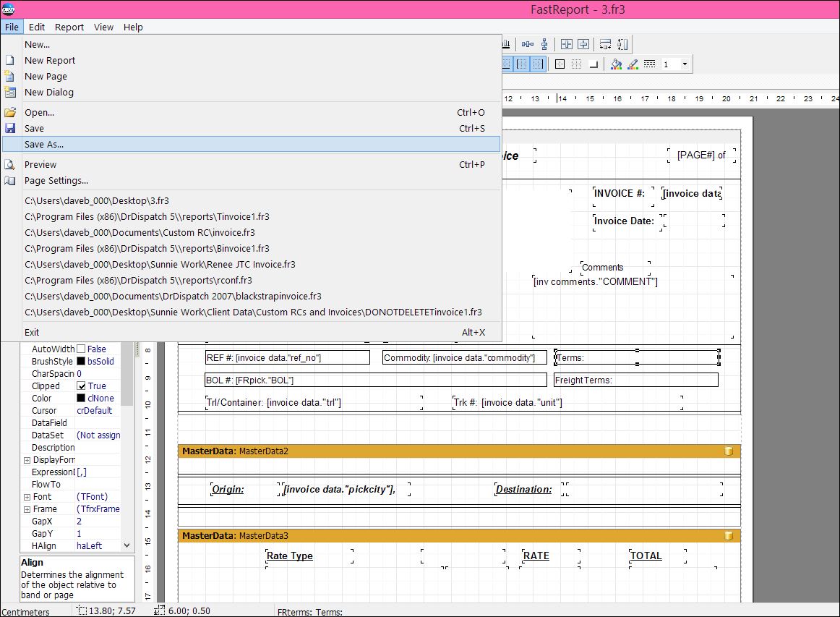Screen dimensions: 840x617
Task: Click the floppy disk Save icon
Action: [x=9, y=128]
